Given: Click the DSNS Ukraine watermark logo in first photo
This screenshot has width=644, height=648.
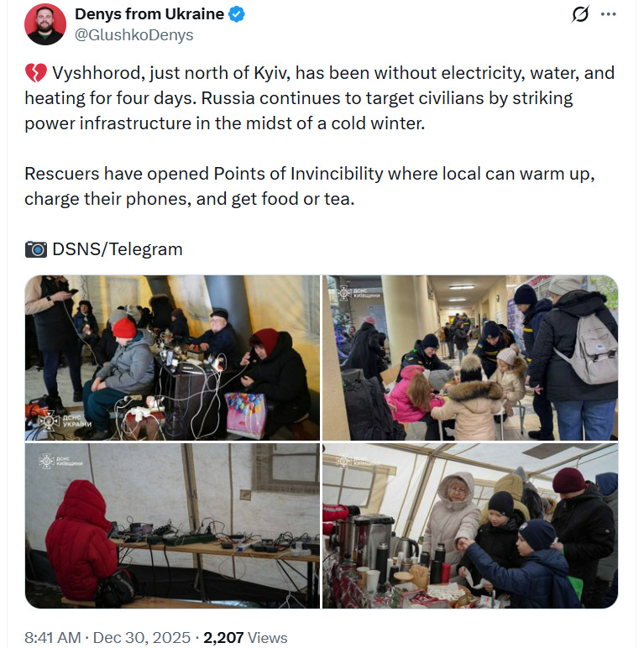Looking at the screenshot, I should click(65, 421).
